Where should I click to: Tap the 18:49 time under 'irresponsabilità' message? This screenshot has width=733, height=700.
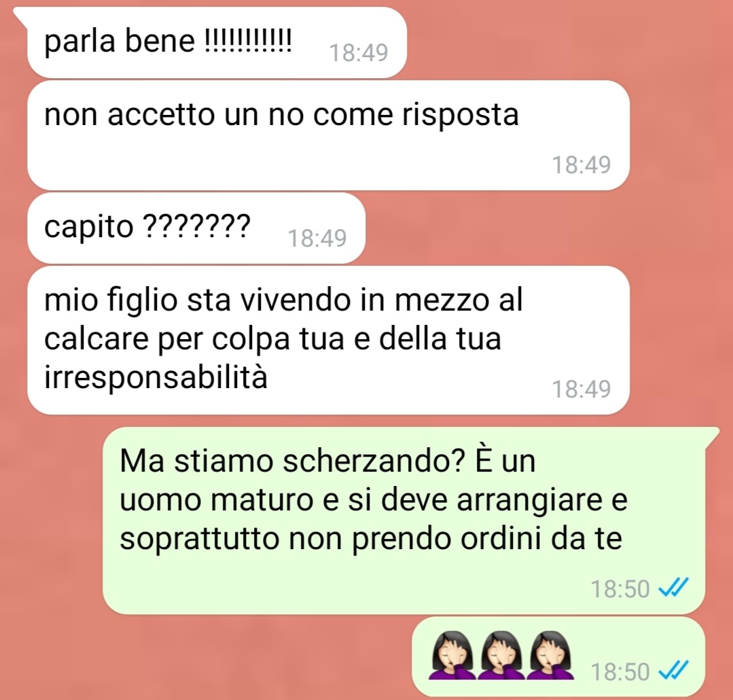[x=581, y=389]
